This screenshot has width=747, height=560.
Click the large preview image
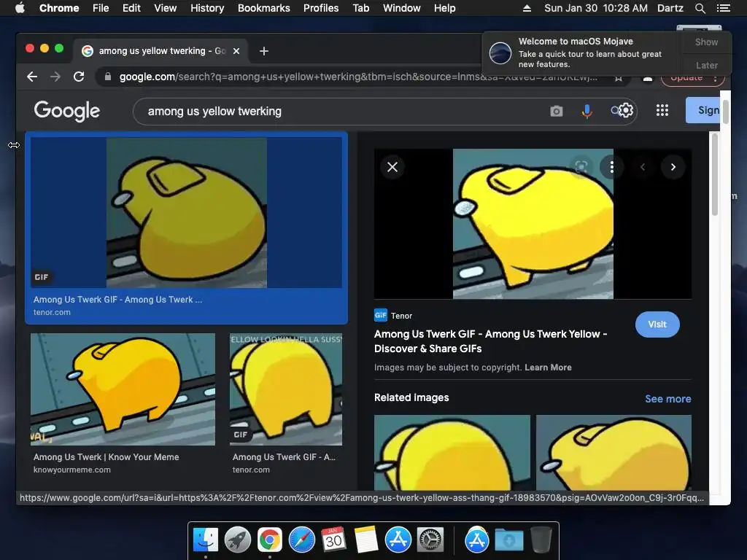pos(533,224)
